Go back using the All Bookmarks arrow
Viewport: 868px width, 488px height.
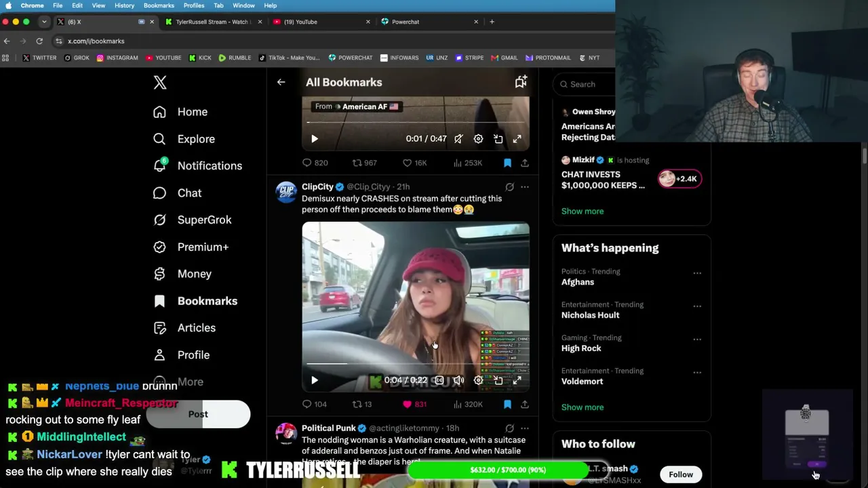pyautogui.click(x=281, y=82)
